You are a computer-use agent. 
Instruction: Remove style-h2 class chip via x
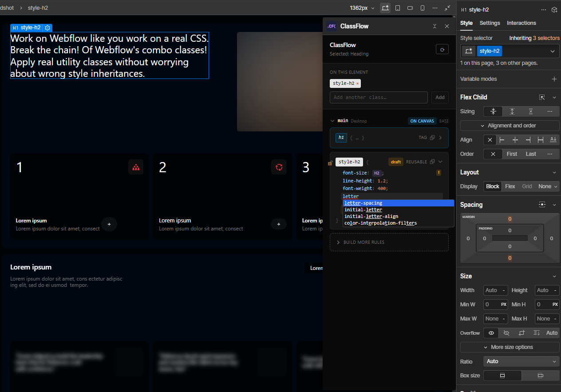click(x=357, y=83)
